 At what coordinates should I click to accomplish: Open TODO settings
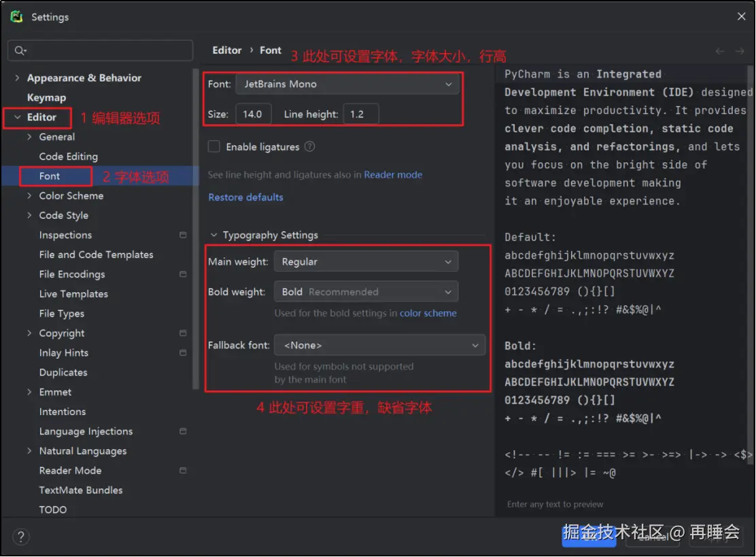tap(53, 509)
